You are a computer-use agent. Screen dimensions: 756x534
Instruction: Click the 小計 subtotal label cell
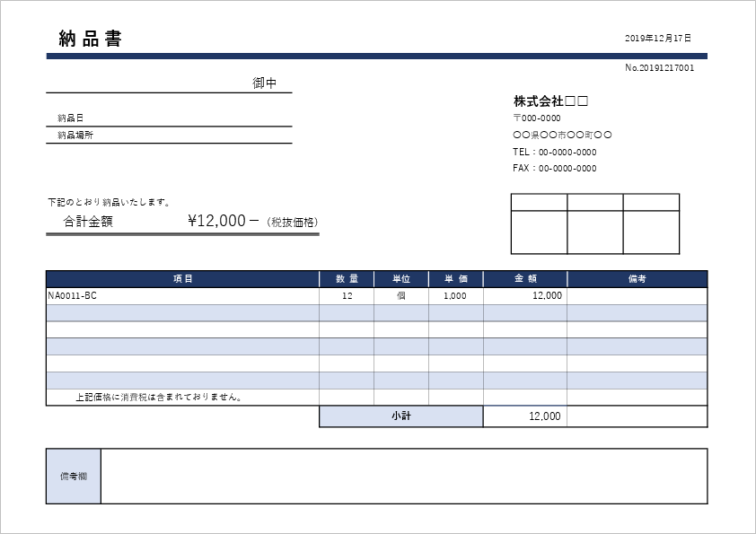tap(400, 416)
